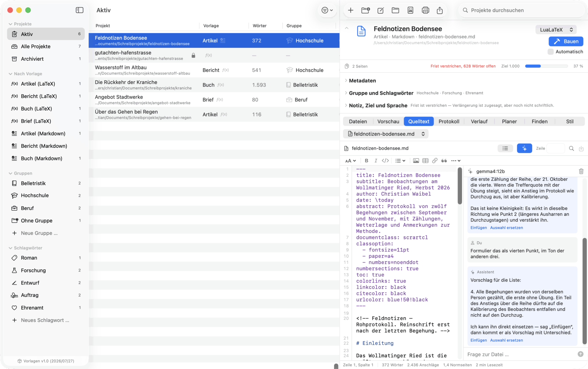Collapse the Nach Vorlage sidebar section
588x369 pixels.
coord(10,74)
